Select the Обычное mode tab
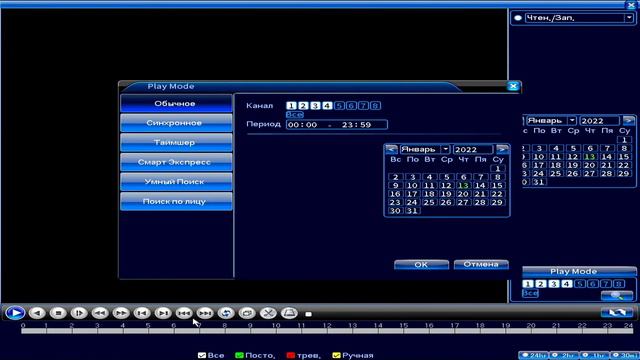Image resolution: width=640 pixels, height=360 pixels. click(x=176, y=104)
